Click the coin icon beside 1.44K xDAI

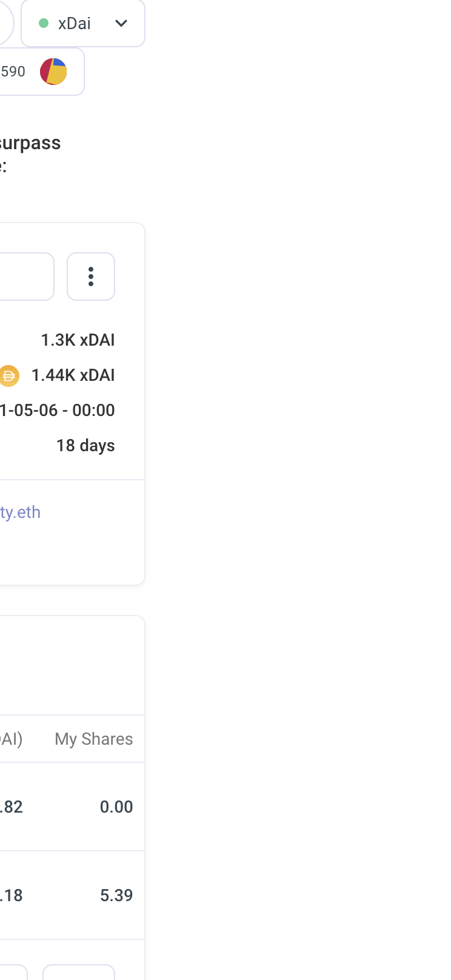point(8,375)
